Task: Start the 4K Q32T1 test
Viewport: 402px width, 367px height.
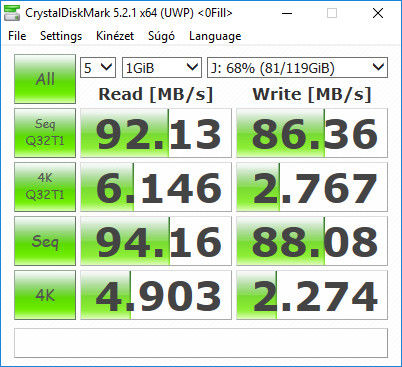Action: coord(45,187)
